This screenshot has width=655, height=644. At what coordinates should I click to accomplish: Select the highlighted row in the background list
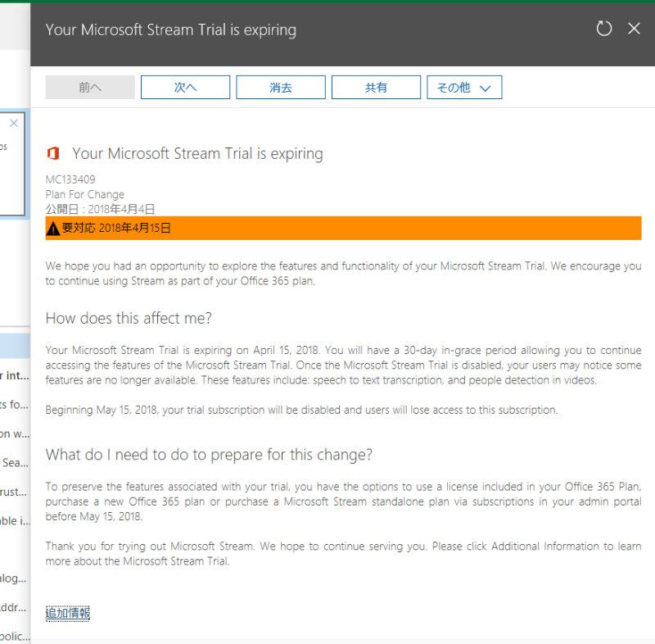pyautogui.click(x=15, y=346)
